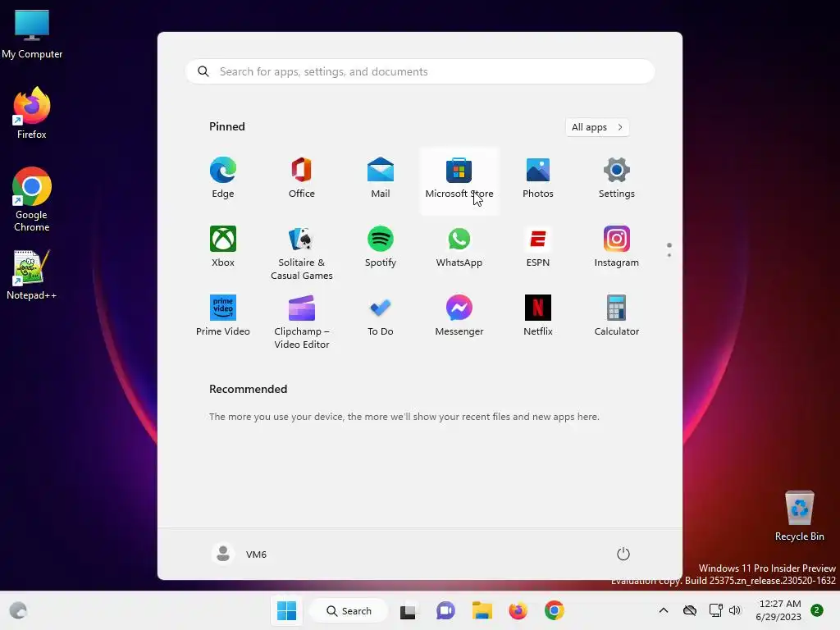
Task: Open the Mail app
Action: [x=381, y=178]
